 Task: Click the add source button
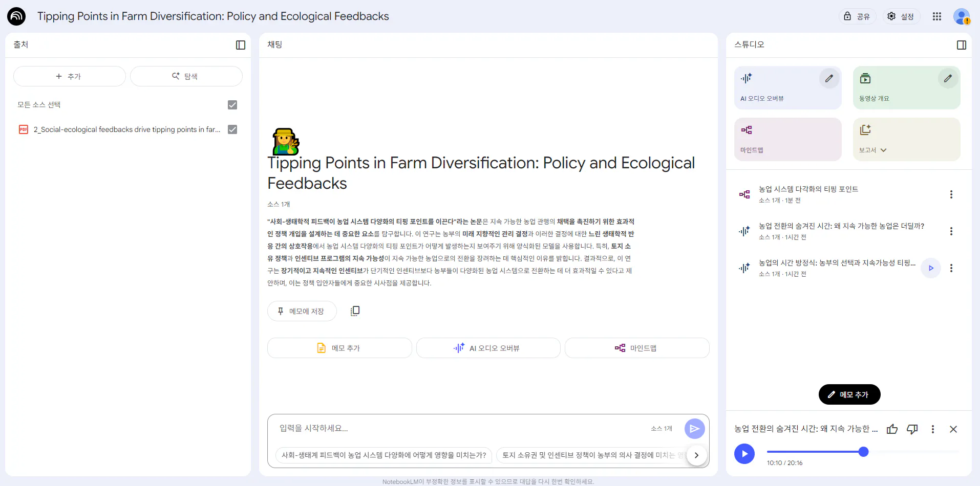coord(69,76)
